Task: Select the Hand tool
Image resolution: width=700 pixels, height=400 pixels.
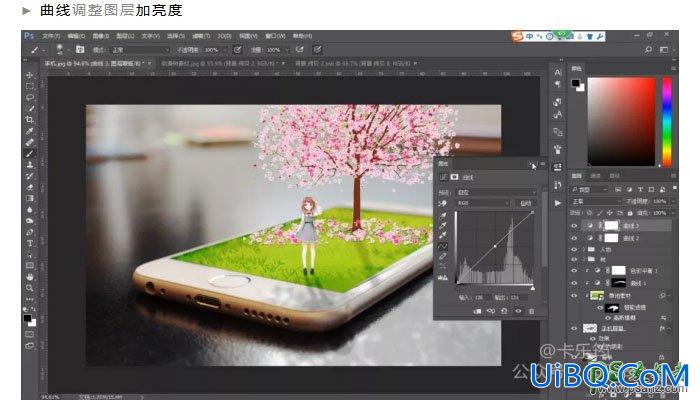Action: [30, 277]
